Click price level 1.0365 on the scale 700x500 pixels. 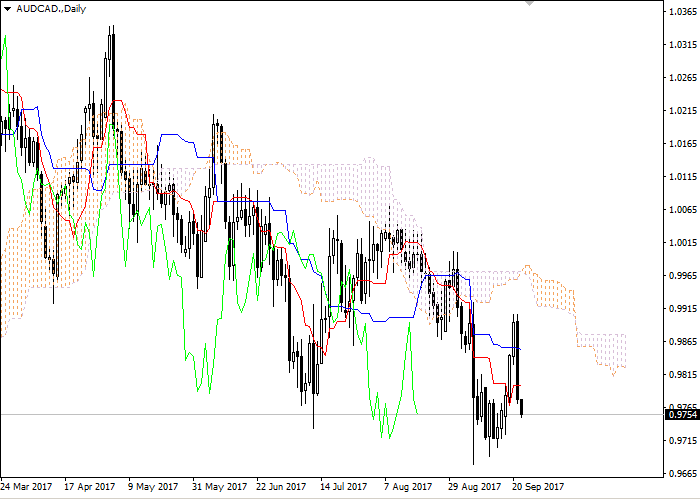pos(683,12)
